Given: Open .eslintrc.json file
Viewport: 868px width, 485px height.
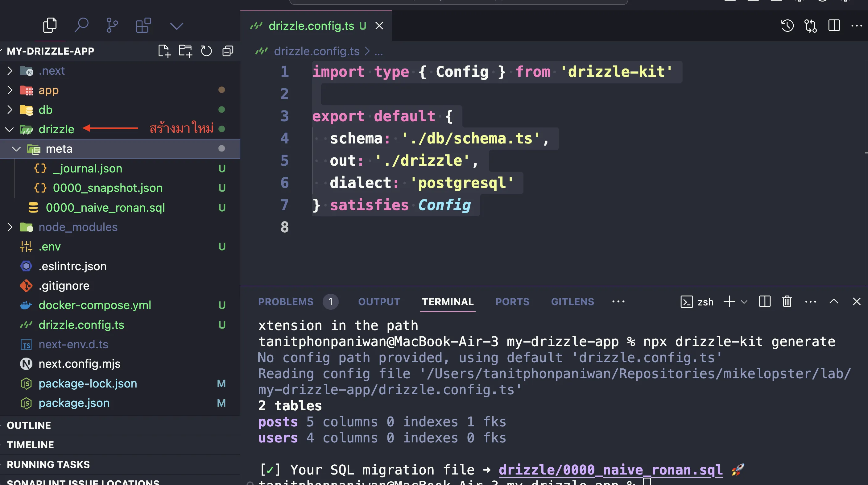Looking at the screenshot, I should [120, 266].
